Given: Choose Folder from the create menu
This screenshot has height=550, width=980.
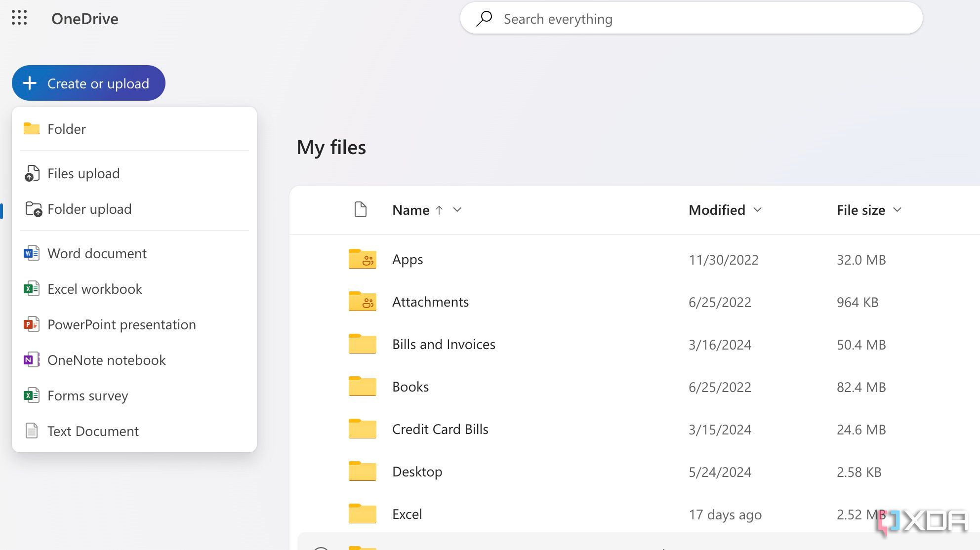Looking at the screenshot, I should point(134,129).
